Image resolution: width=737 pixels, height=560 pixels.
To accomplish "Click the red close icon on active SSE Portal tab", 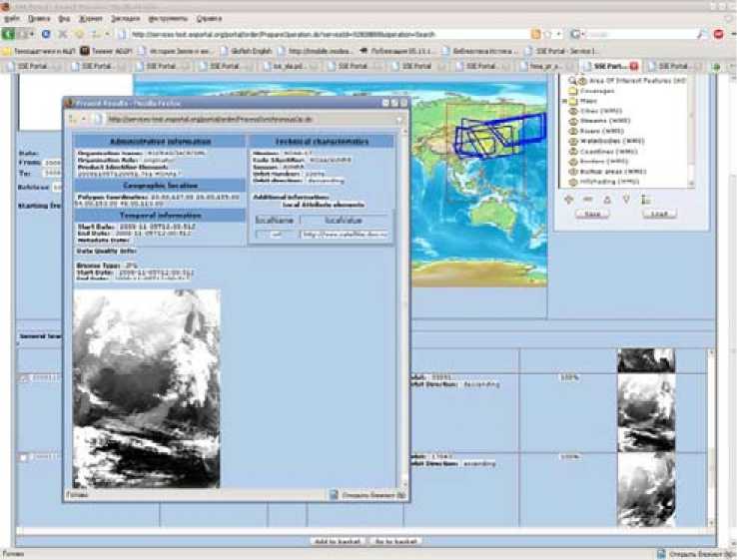I will [633, 66].
